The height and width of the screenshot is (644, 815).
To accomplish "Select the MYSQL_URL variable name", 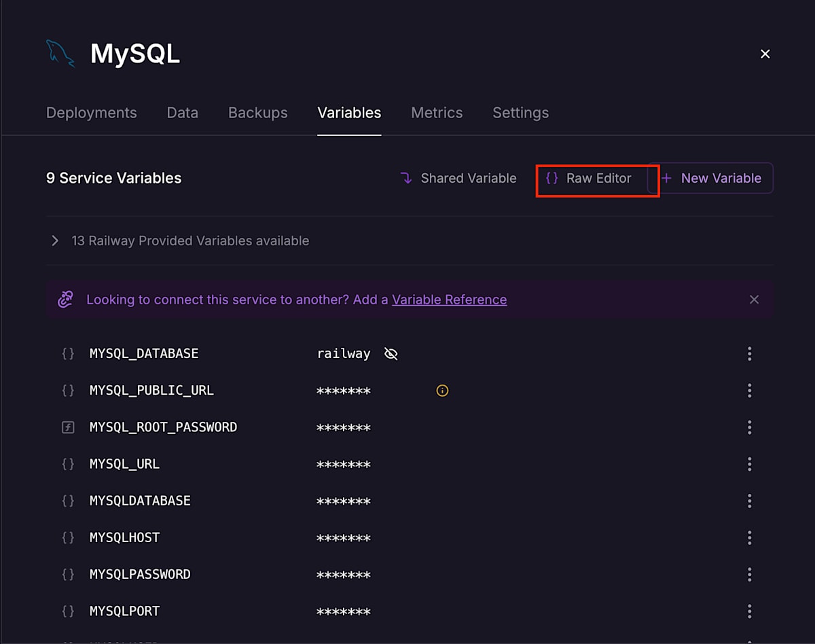I will click(x=124, y=464).
